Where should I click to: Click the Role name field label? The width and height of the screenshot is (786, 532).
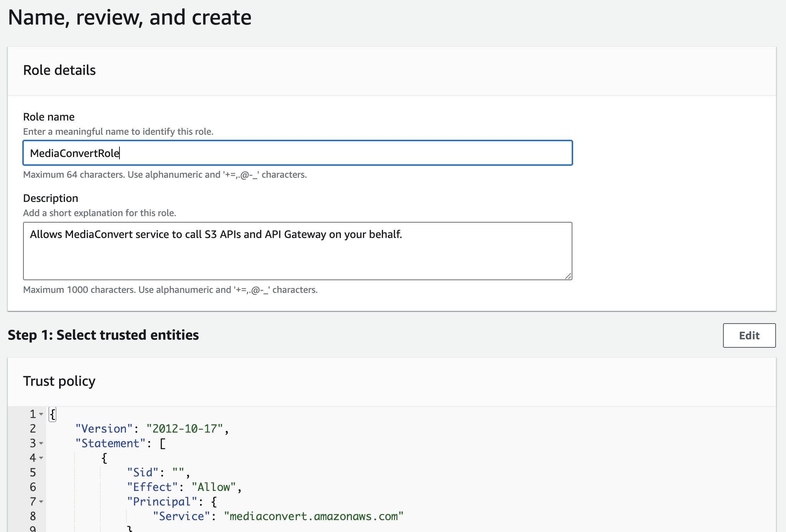[49, 117]
